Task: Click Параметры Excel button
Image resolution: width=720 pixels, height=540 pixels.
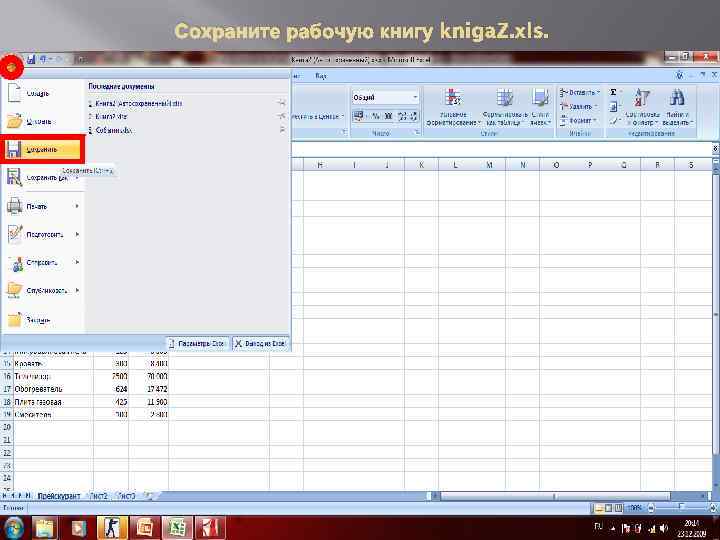Action: (197, 343)
